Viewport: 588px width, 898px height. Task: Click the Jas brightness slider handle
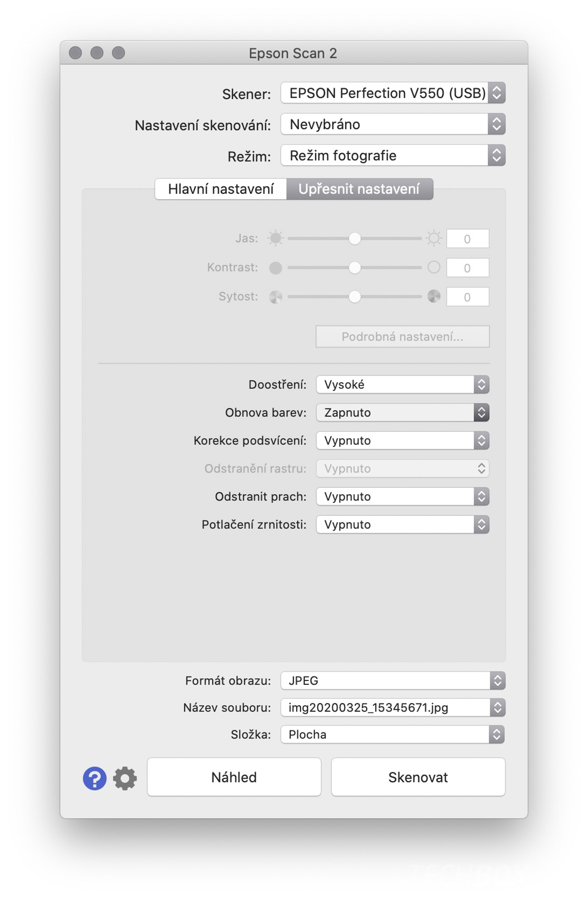[355, 239]
